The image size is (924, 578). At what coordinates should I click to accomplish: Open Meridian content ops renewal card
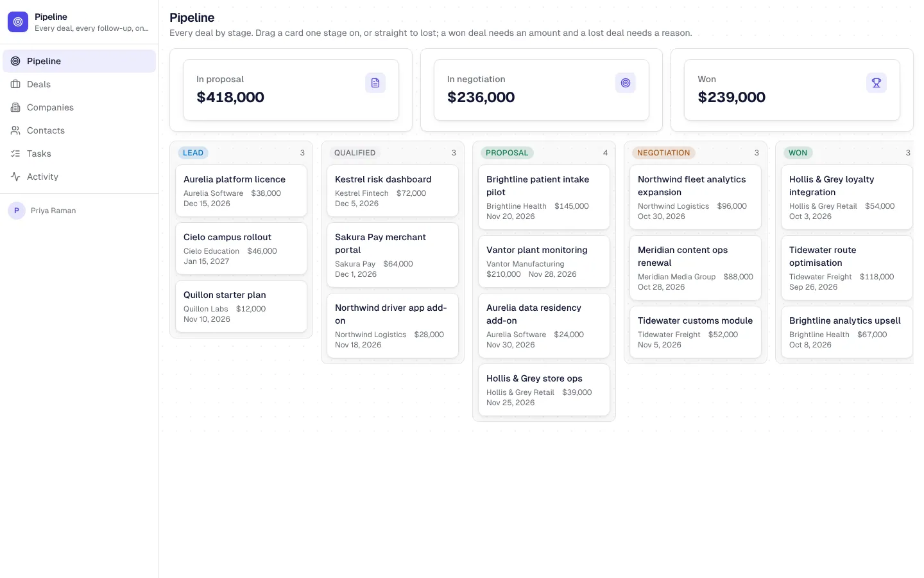coord(696,268)
